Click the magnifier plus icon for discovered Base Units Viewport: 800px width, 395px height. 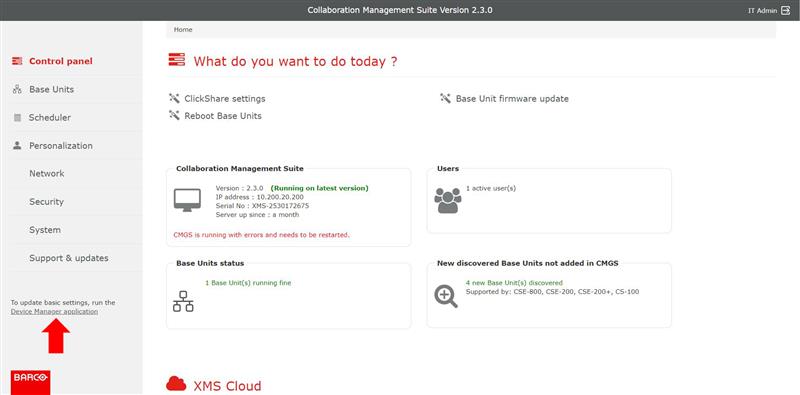click(x=446, y=297)
